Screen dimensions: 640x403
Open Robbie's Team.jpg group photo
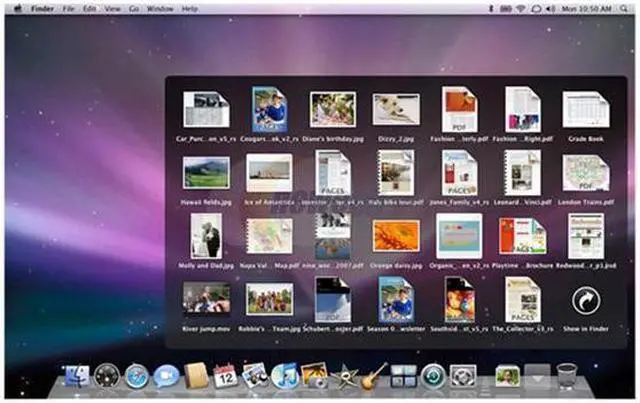[x=269, y=299]
